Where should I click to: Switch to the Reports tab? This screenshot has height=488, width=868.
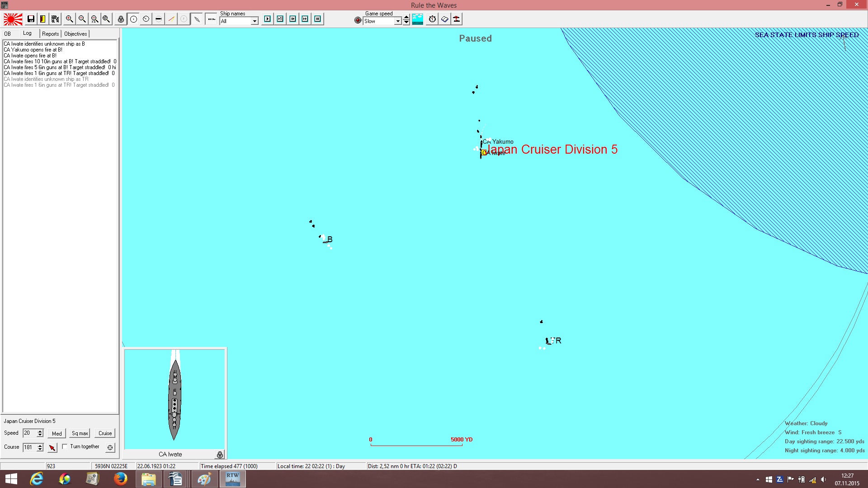[50, 34]
